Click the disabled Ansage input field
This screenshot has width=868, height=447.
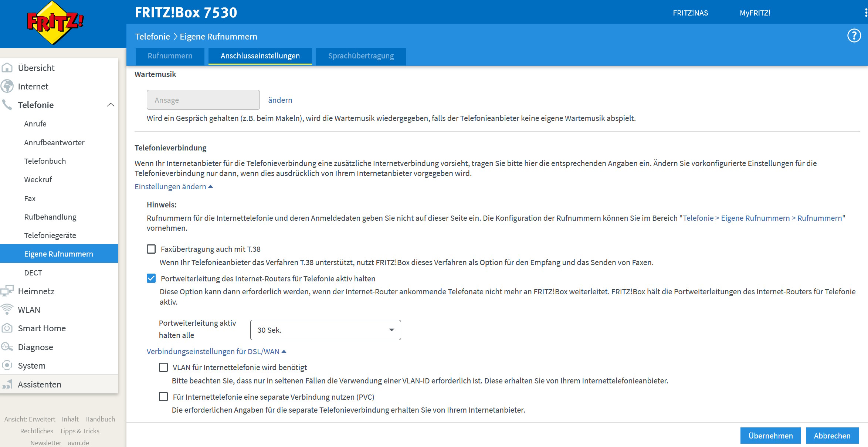coord(203,100)
